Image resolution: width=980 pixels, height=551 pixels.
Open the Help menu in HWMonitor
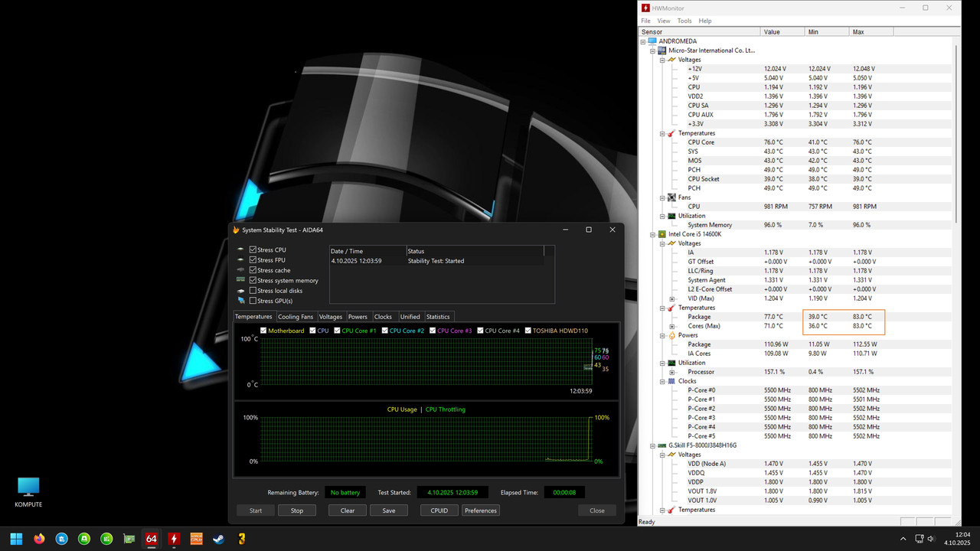point(705,21)
